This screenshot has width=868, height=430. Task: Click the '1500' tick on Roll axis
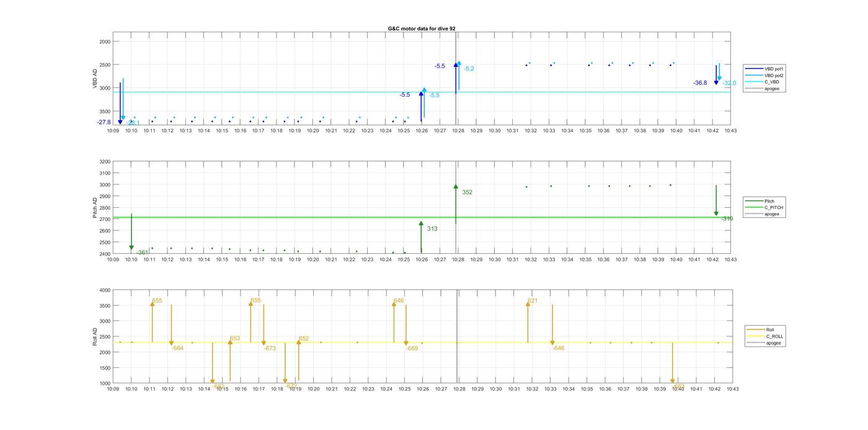pyautogui.click(x=104, y=368)
